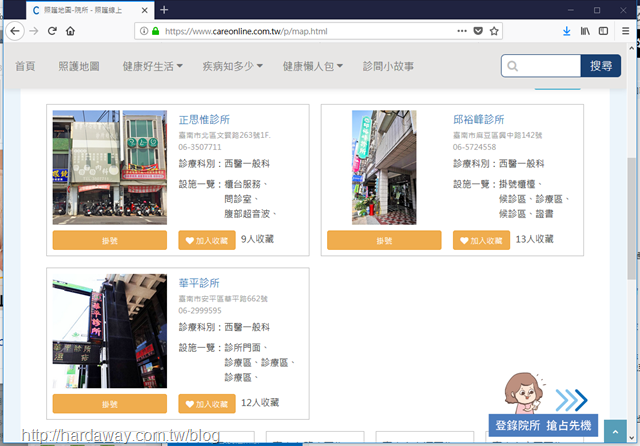Close the 照護地圖 browser tab
This screenshot has width=640, height=446.
click(x=144, y=10)
